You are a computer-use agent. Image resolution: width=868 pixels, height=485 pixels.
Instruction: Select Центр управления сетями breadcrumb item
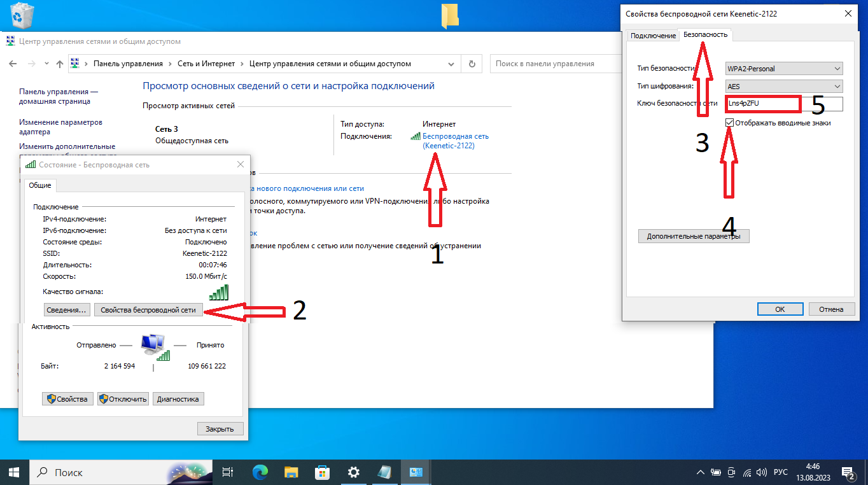coord(330,64)
